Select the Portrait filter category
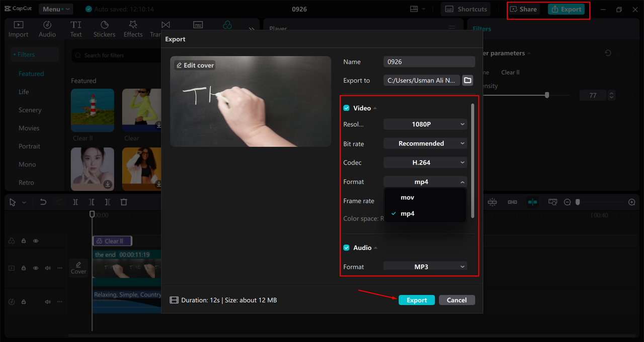 click(30, 146)
